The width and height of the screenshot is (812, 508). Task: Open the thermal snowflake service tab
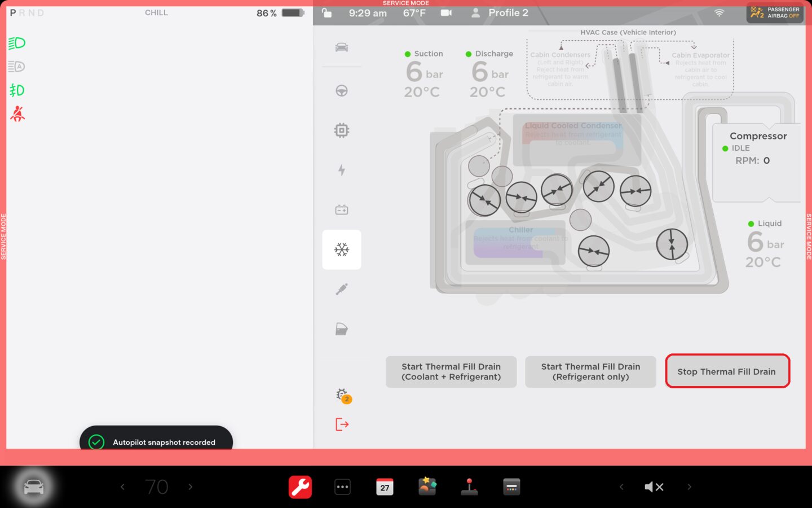point(341,249)
